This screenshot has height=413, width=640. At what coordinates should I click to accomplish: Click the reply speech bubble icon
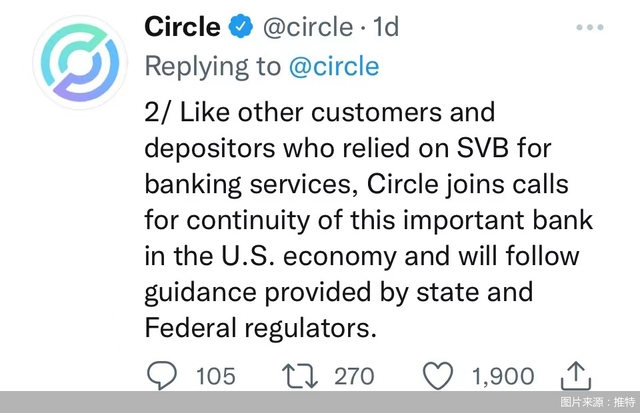(161, 375)
